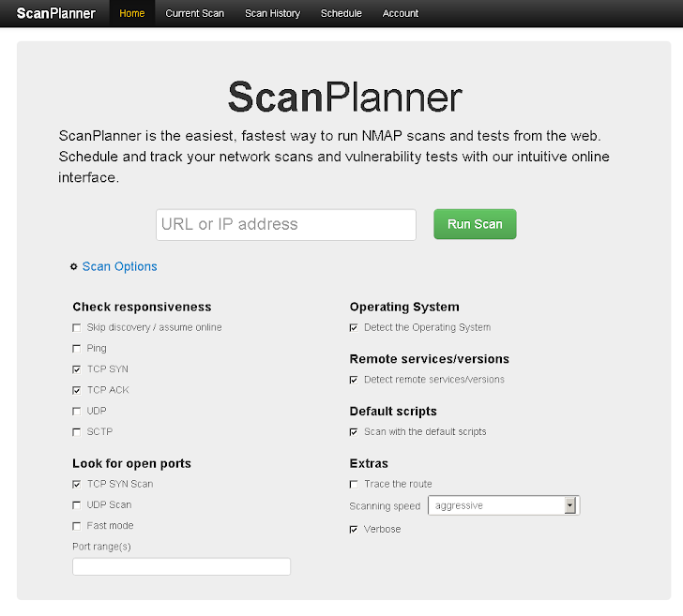Enable the Trace the route option

[354, 485]
